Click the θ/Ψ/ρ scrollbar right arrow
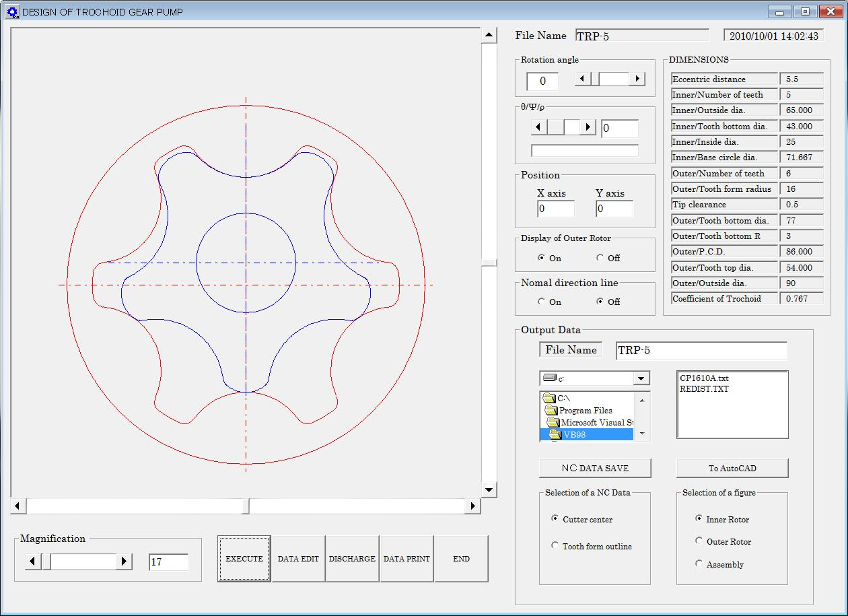This screenshot has height=616, width=848. [588, 127]
